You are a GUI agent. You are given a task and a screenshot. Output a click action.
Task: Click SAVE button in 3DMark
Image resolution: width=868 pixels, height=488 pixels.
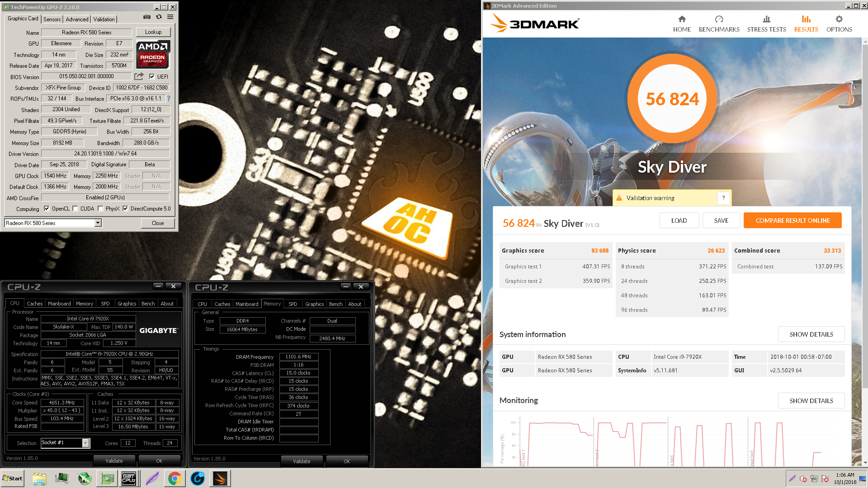(x=721, y=221)
